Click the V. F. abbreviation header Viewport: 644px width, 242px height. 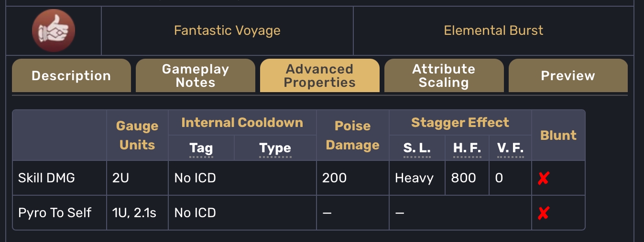tap(511, 148)
